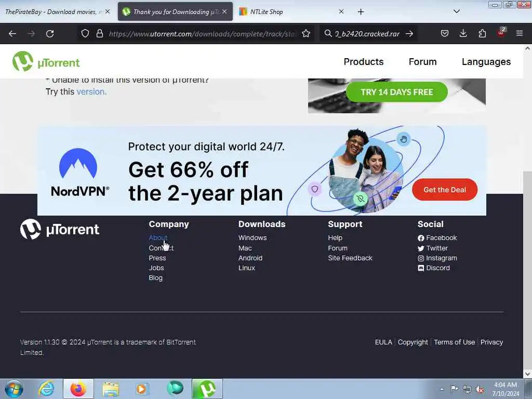Open the Forum menu item
Viewport: 532px width, 399px height.
point(423,62)
